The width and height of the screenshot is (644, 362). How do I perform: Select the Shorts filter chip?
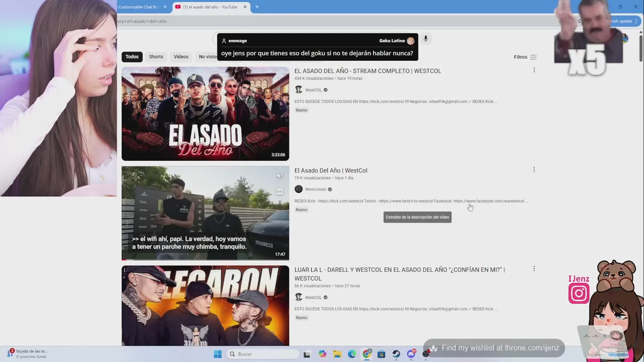click(x=156, y=57)
